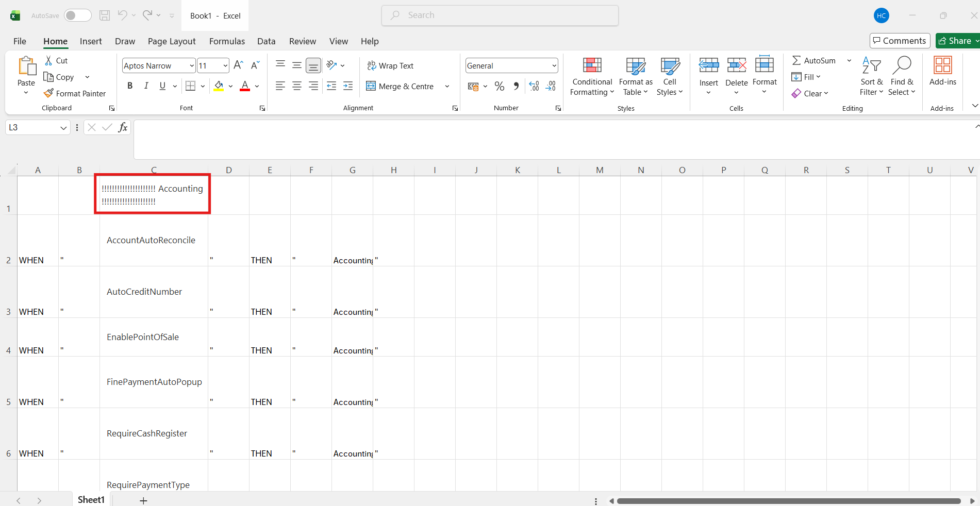Click the Increase Font Size icon
The image size is (980, 506).
coord(238,65)
